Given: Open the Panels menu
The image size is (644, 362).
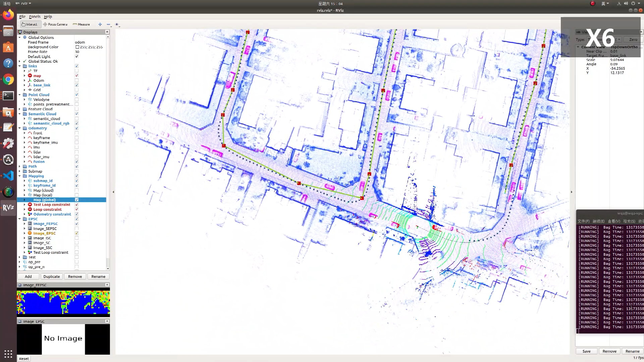Looking at the screenshot, I should point(35,16).
